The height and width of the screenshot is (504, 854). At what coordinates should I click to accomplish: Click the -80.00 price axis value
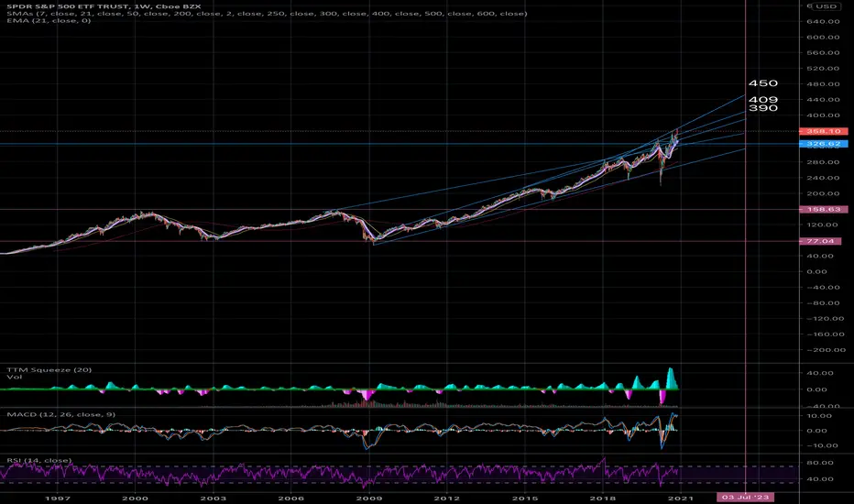coord(823,303)
